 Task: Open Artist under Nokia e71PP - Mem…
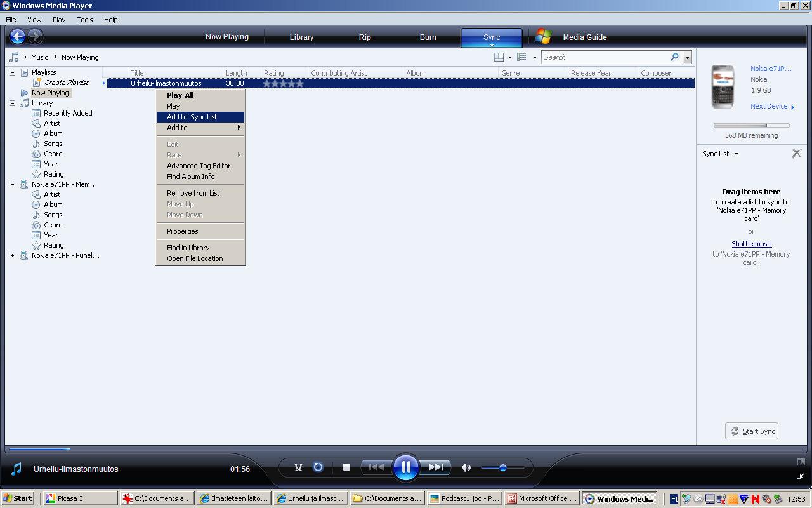click(52, 194)
